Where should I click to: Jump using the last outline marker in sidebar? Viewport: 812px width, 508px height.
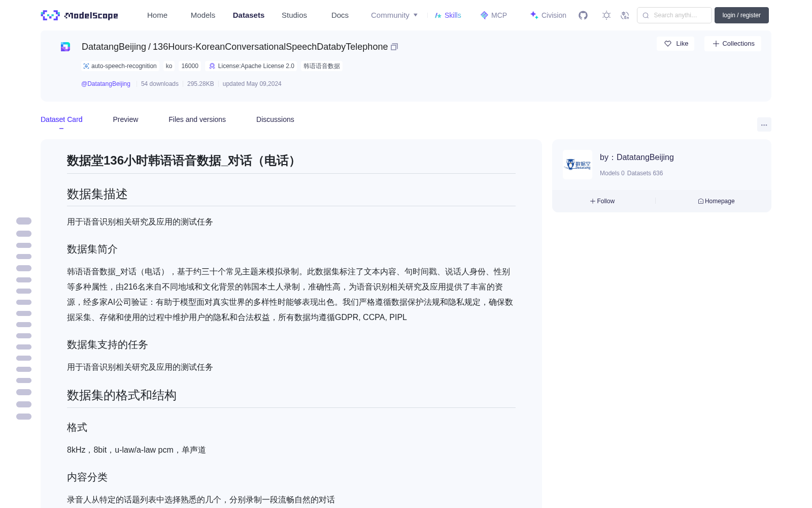[24, 417]
